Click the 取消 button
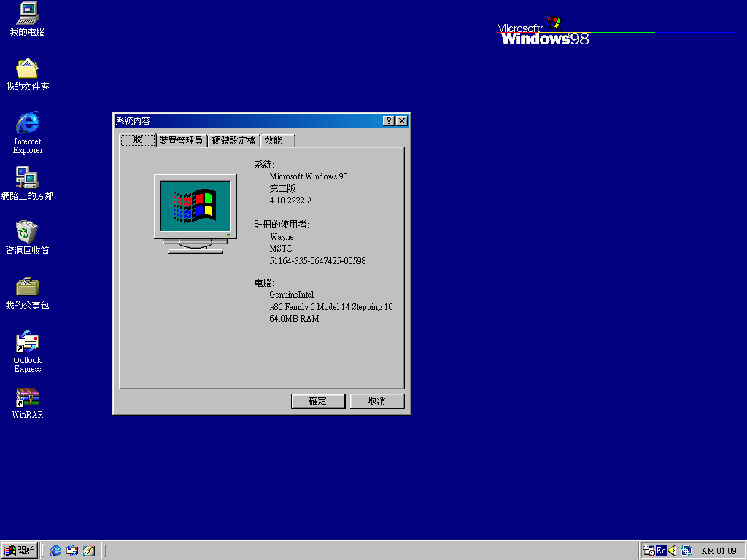Screen dimensions: 747x560 [x=377, y=401]
